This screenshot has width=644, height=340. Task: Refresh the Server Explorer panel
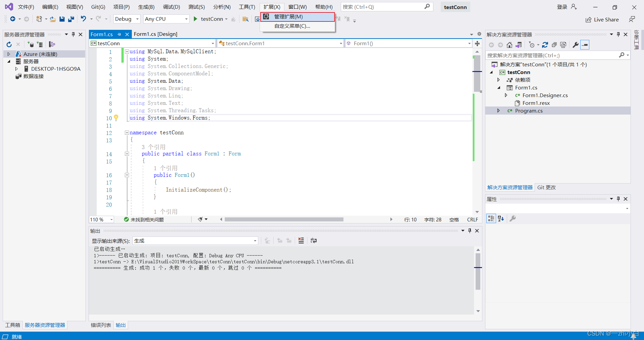tap(9, 44)
